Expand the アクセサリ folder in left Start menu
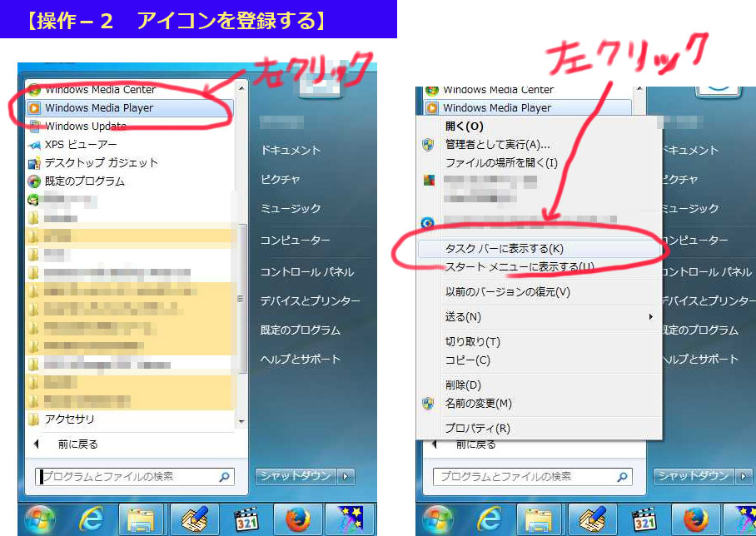The height and width of the screenshot is (536, 756). pos(69,419)
